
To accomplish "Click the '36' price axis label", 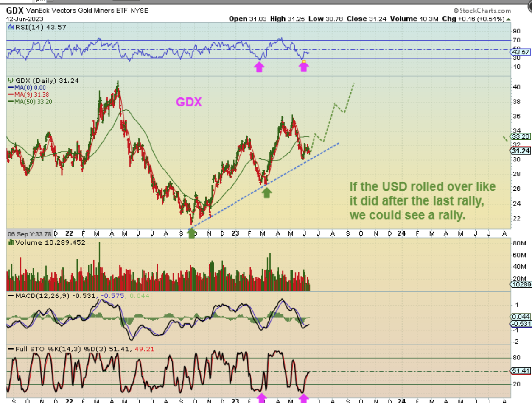I will pos(516,116).
